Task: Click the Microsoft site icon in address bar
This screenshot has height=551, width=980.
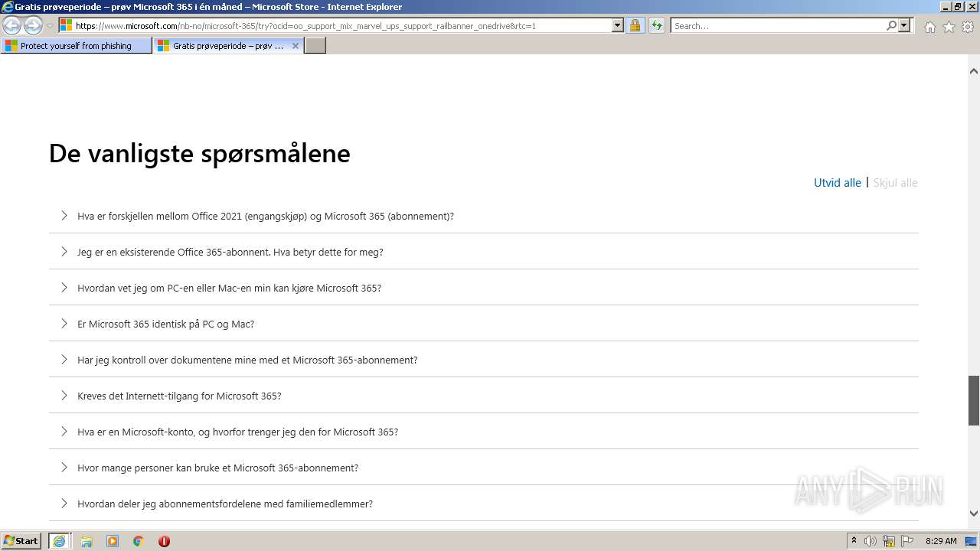Action: pyautogui.click(x=67, y=25)
